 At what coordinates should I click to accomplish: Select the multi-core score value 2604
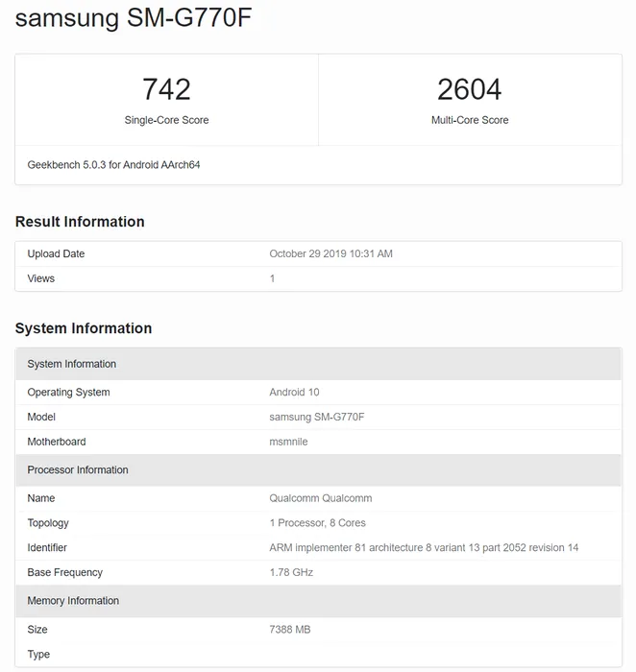470,89
